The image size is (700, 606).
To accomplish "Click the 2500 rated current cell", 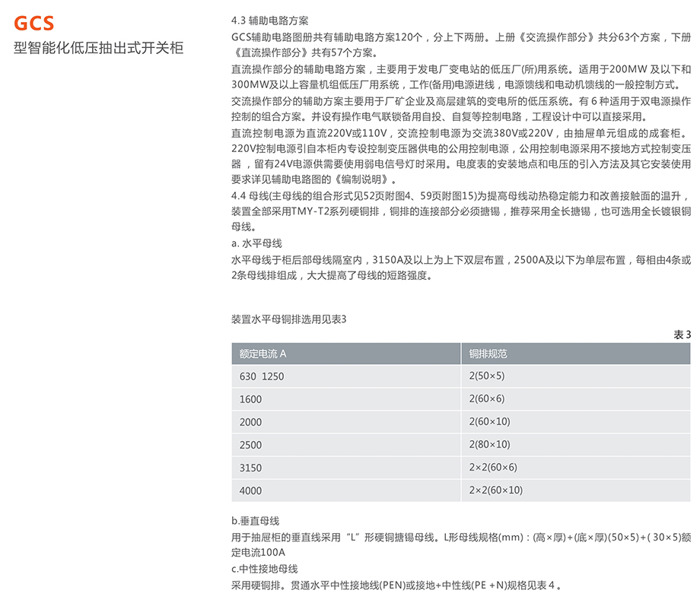I will click(250, 445).
